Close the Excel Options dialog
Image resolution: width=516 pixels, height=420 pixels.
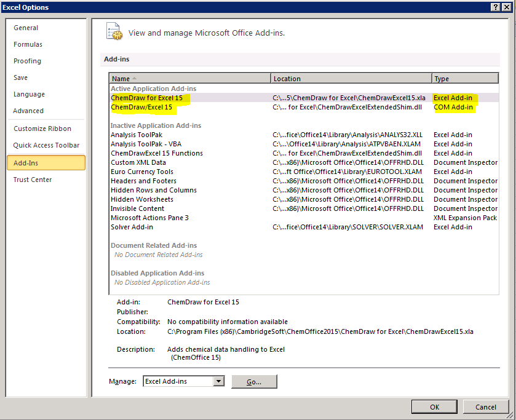tap(507, 7)
